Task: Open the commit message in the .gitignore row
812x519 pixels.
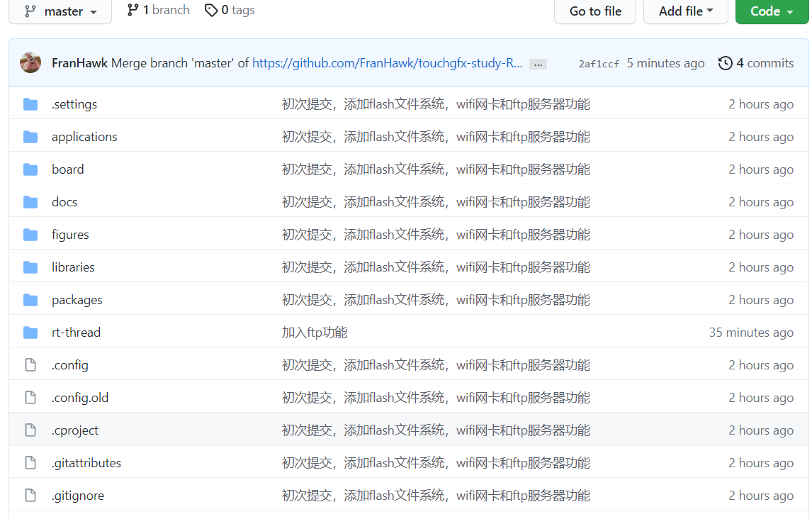Action: pos(436,496)
